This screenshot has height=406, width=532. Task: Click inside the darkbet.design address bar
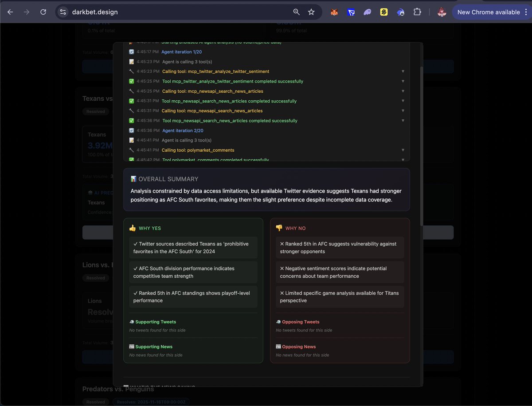point(177,12)
